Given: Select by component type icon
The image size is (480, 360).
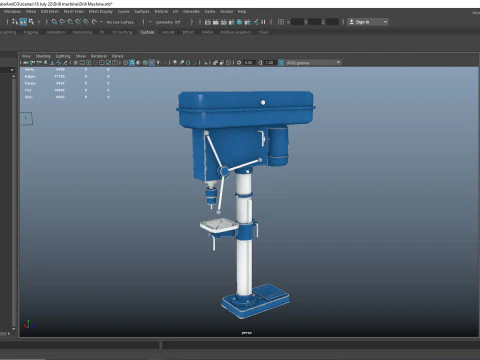Looking at the screenshot, I should [x=31, y=22].
